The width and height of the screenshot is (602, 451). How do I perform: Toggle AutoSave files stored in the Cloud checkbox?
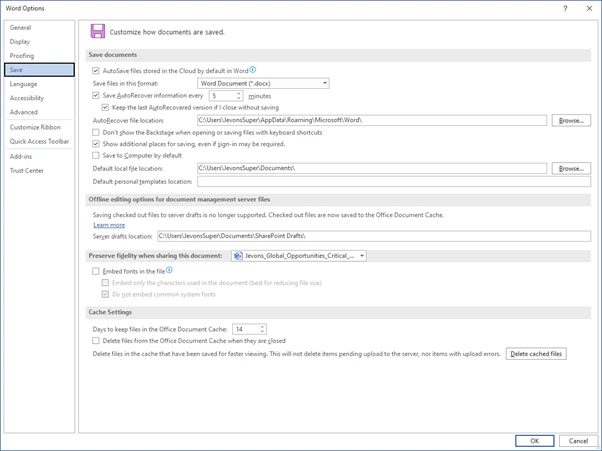pos(96,71)
